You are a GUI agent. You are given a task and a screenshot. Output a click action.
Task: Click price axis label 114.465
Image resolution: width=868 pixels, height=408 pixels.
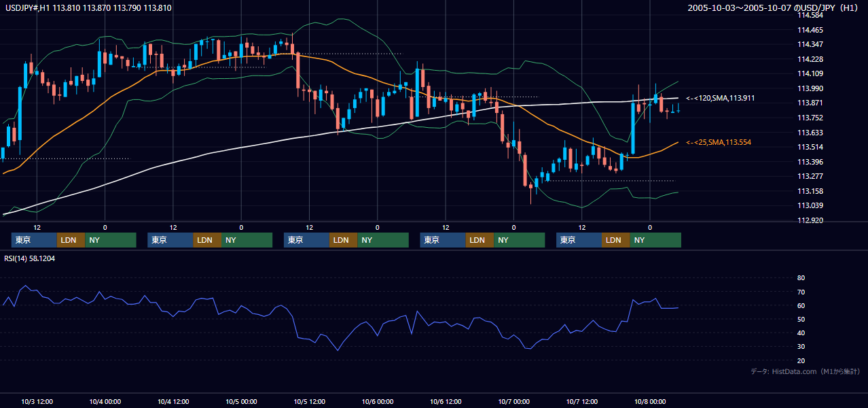coord(810,30)
